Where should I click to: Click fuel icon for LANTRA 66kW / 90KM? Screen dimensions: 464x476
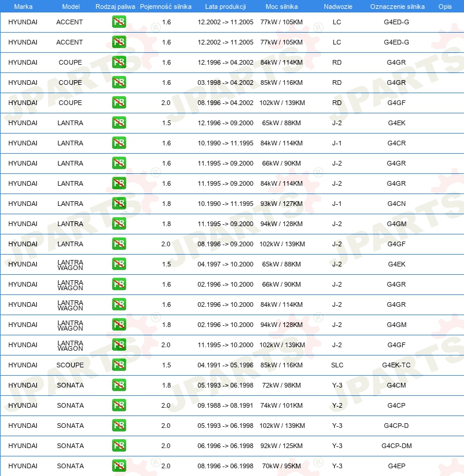(119, 163)
